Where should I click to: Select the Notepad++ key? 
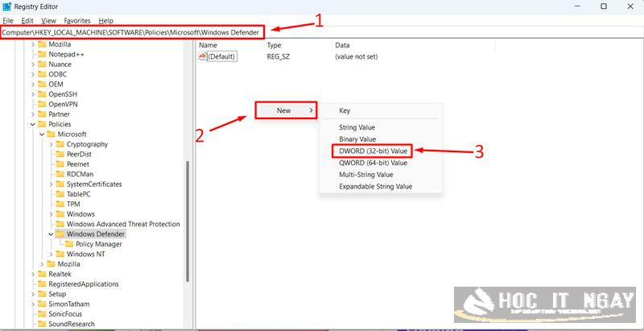pos(67,54)
